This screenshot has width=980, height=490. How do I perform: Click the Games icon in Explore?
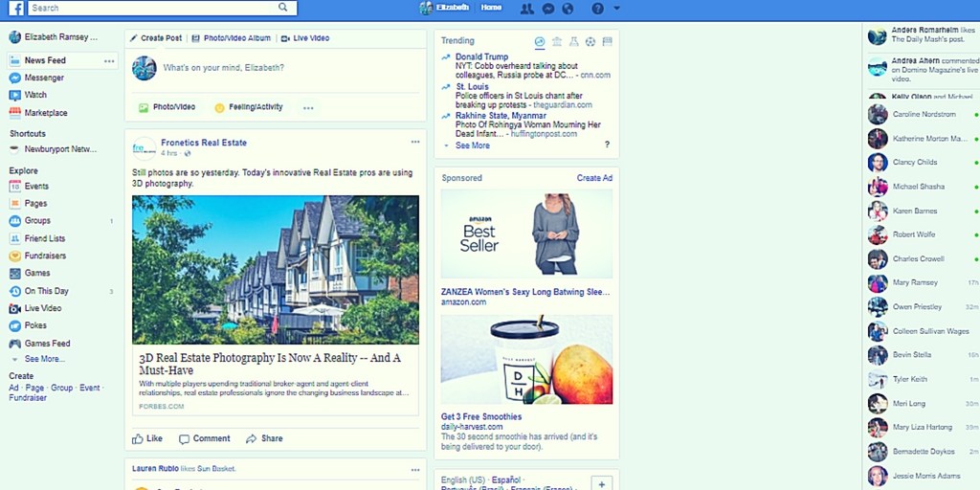pos(15,273)
